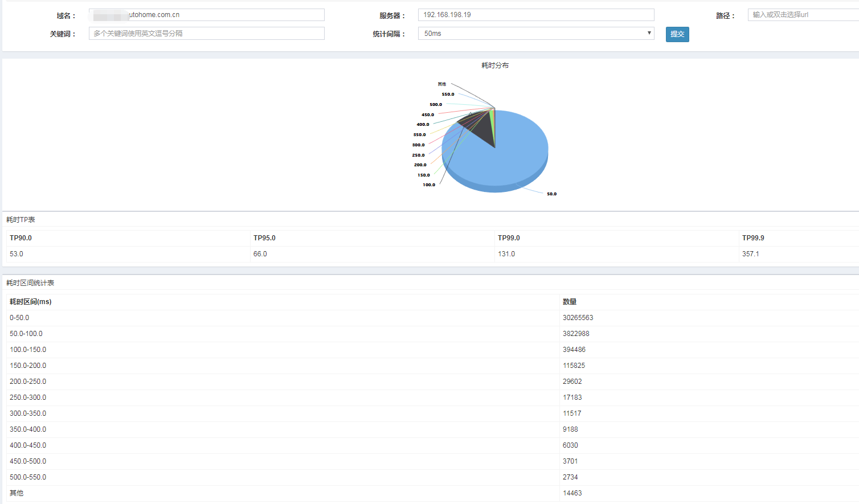Viewport: 859px width, 504px height.
Task: Click the count 30265563
Action: tap(578, 318)
